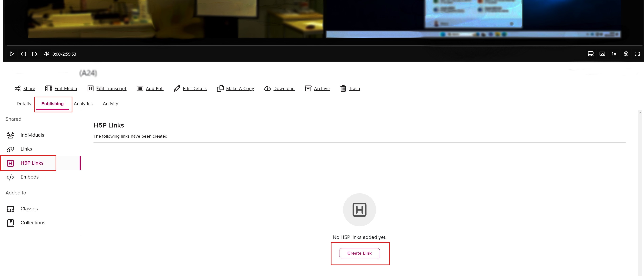The width and height of the screenshot is (644, 276).
Task: Select Collections under Added to
Action: click(x=33, y=222)
